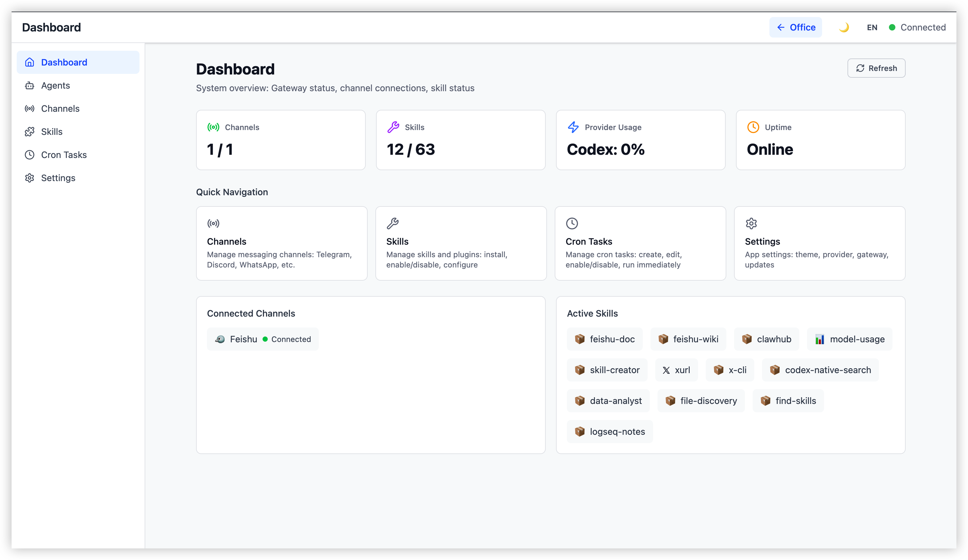The image size is (968, 560).
Task: Click the purple wrench icon on Skills stat card
Action: tap(393, 127)
